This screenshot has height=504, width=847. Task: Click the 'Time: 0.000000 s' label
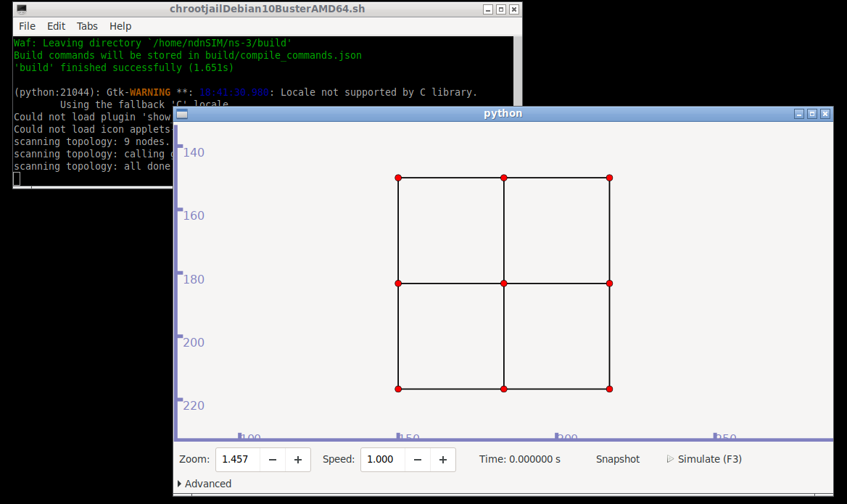coord(520,459)
